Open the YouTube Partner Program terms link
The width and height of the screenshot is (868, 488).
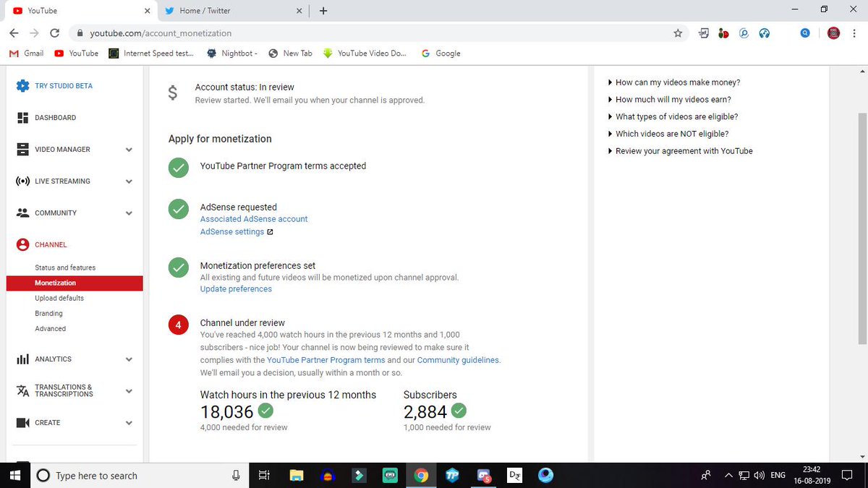click(x=325, y=360)
